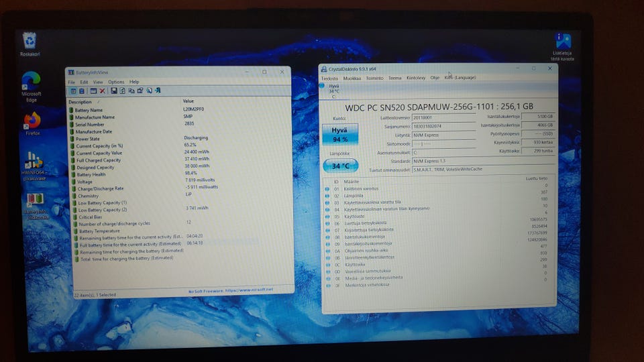
Task: Click the Standardi field showing NVM Express 1.3
Action: pos(484,161)
